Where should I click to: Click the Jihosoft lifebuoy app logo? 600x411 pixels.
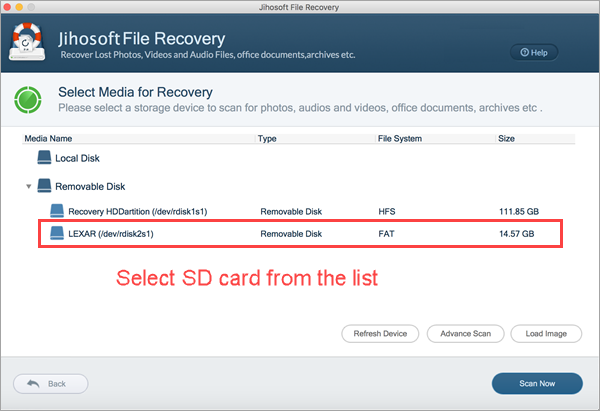point(27,41)
